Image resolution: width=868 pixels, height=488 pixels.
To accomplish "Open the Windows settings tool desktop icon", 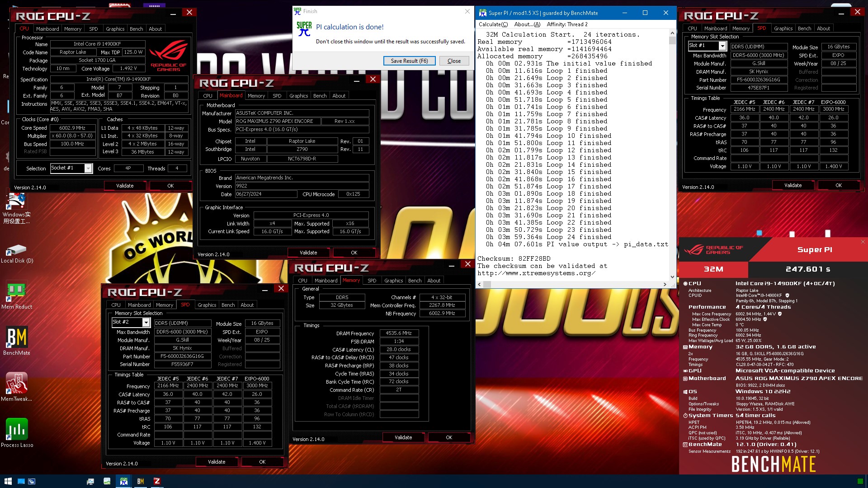I will [17, 208].
